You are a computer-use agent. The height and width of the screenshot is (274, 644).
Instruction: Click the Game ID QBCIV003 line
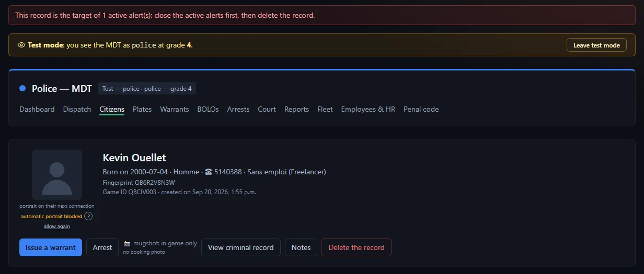[179, 192]
